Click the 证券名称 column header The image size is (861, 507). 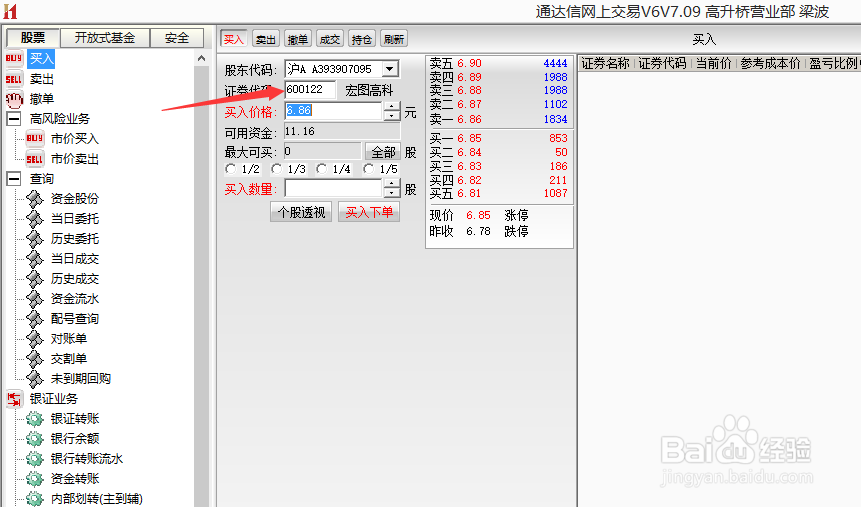[606, 64]
